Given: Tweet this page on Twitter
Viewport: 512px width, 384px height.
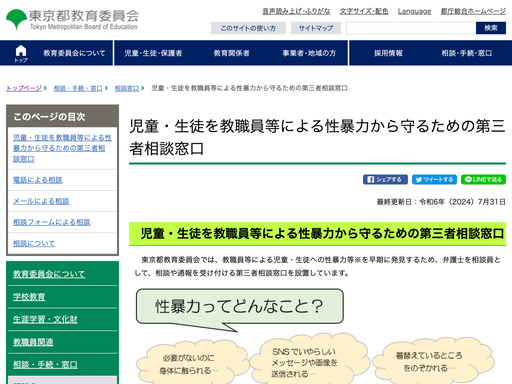Looking at the screenshot, I should 434,180.
